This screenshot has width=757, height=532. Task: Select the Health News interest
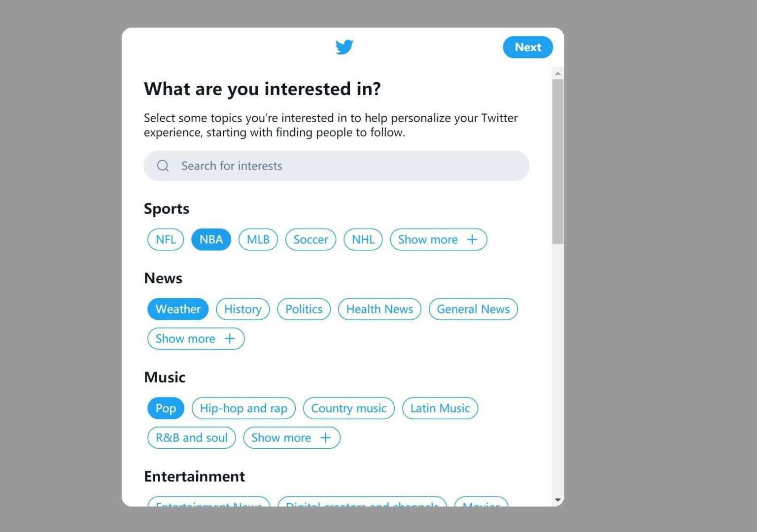pyautogui.click(x=379, y=309)
